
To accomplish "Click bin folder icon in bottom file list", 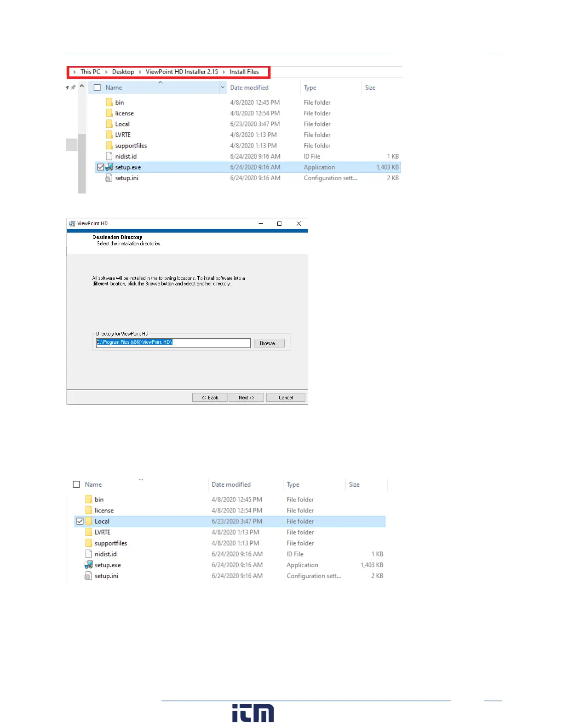I will click(x=89, y=499).
